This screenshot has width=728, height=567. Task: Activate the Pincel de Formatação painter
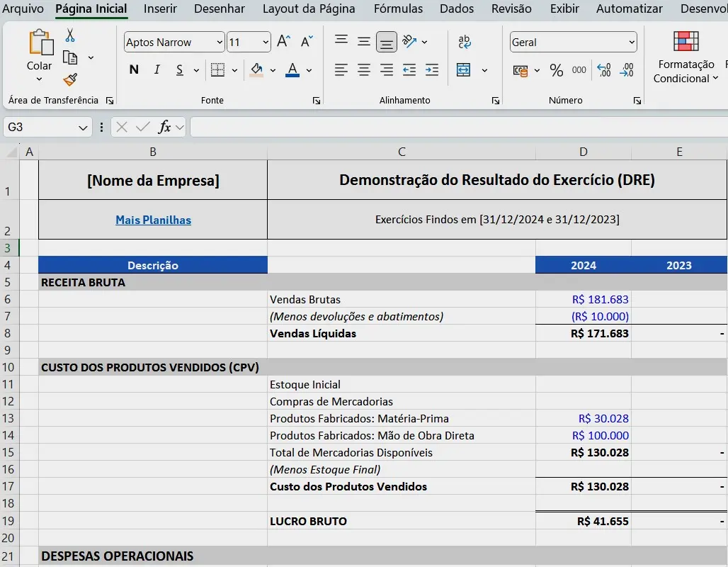pos(69,79)
